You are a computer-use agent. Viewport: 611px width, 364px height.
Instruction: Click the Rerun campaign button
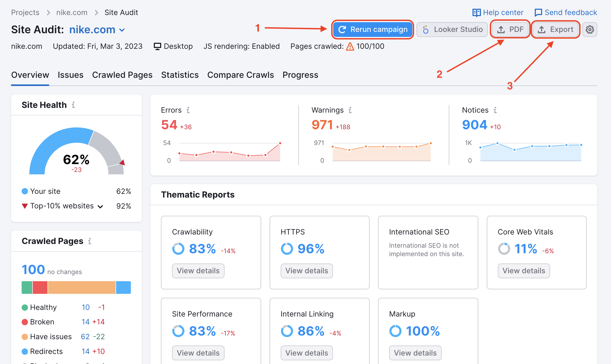point(373,30)
